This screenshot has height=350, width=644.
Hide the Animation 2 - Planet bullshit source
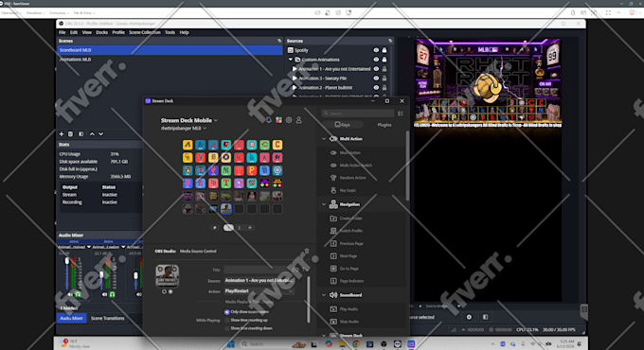(376, 87)
